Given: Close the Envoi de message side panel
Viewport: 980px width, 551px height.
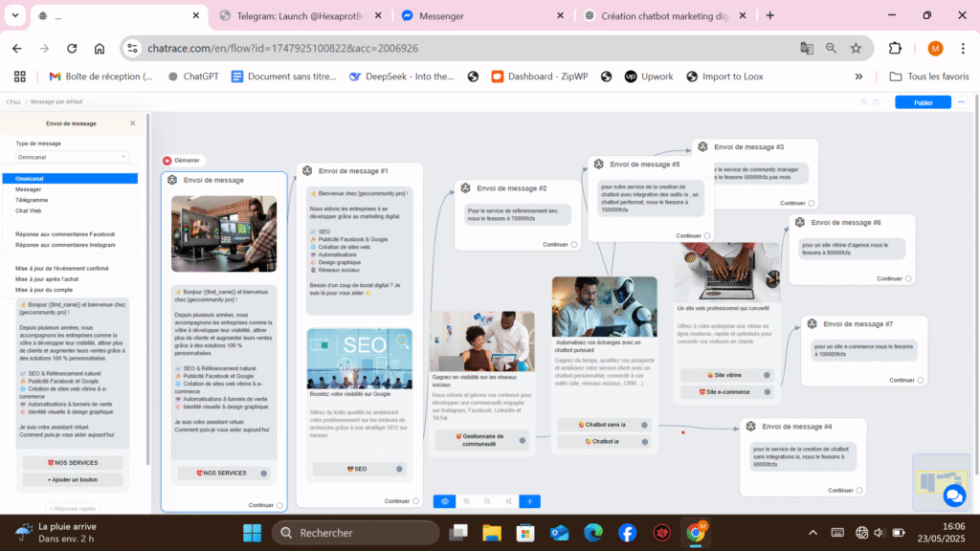Looking at the screenshot, I should [131, 122].
